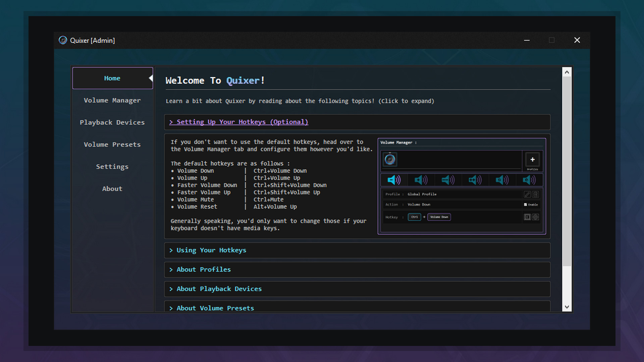Click the pencil edit icon beside Global Profile

[527, 194]
